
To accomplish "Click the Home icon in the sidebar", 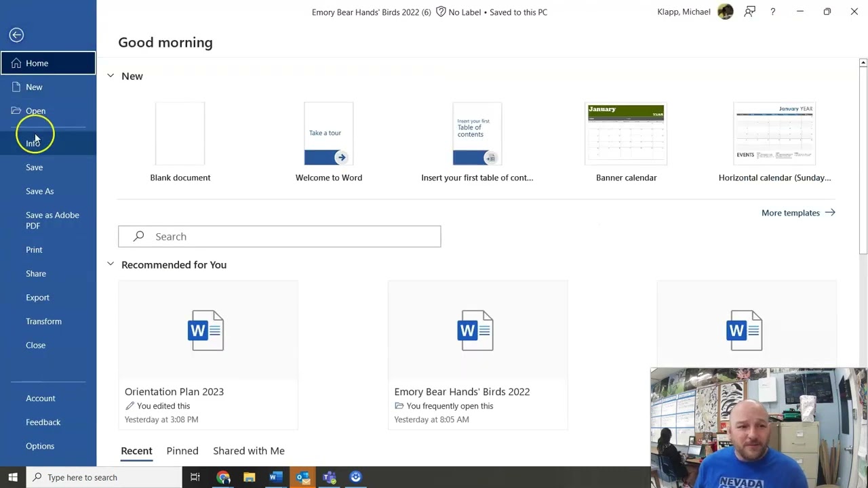I will coord(16,63).
